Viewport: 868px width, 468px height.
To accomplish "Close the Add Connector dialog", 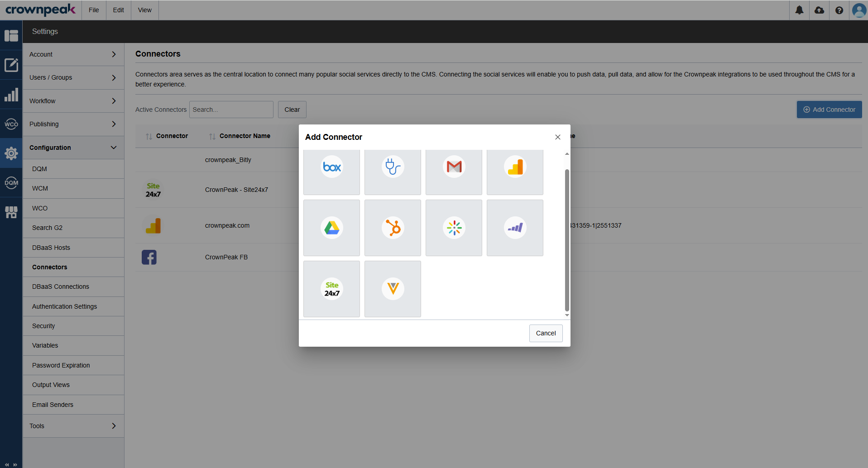I will coord(558,137).
